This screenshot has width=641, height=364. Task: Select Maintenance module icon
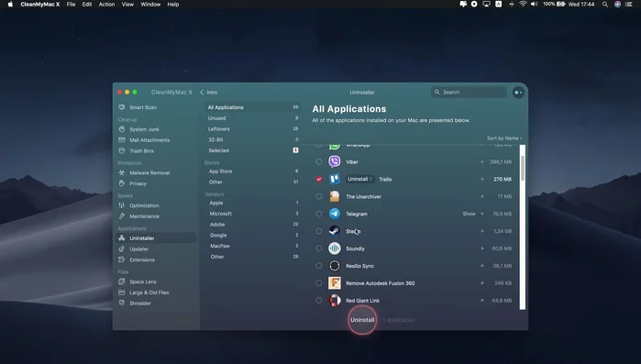(122, 216)
